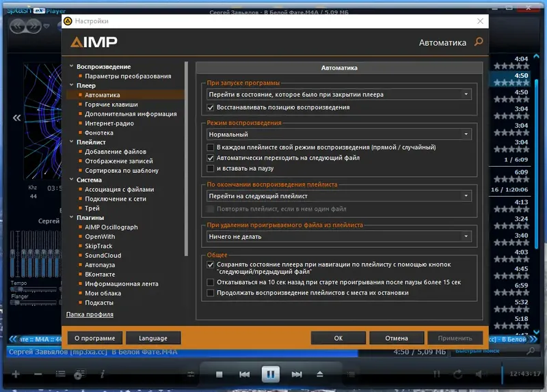Enable Продолжать воспроизведение плейлистов с места остановки
Image resolution: width=547 pixels, height=392 pixels.
tap(211, 293)
